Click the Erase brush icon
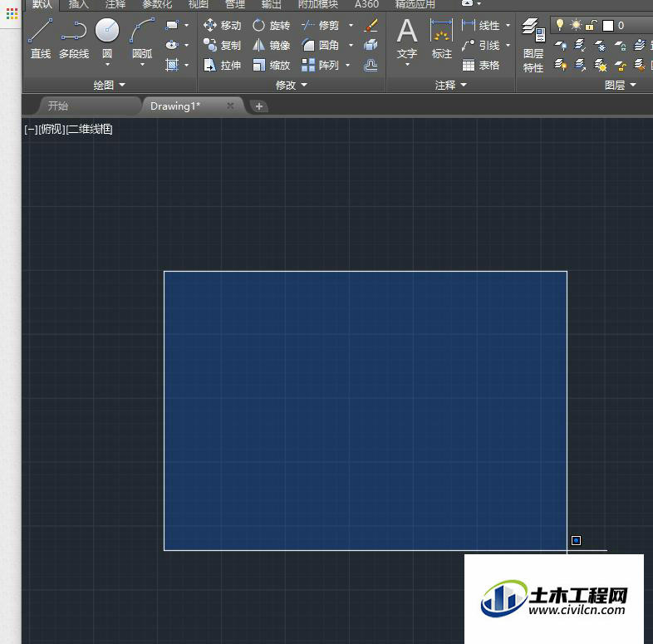The height and width of the screenshot is (644, 653). [371, 25]
